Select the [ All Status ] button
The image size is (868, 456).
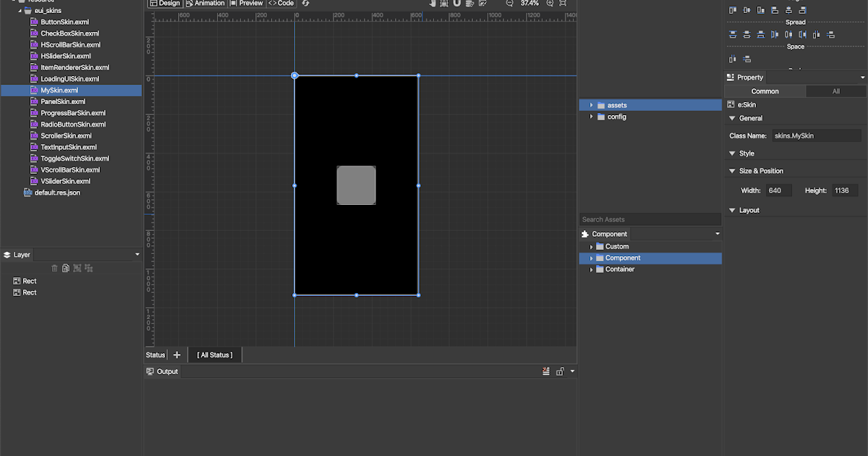215,355
